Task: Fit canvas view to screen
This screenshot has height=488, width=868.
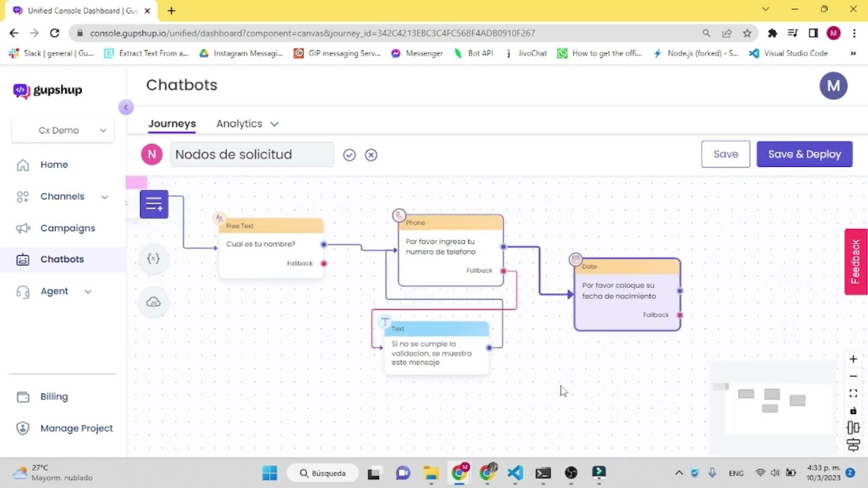Action: [853, 394]
